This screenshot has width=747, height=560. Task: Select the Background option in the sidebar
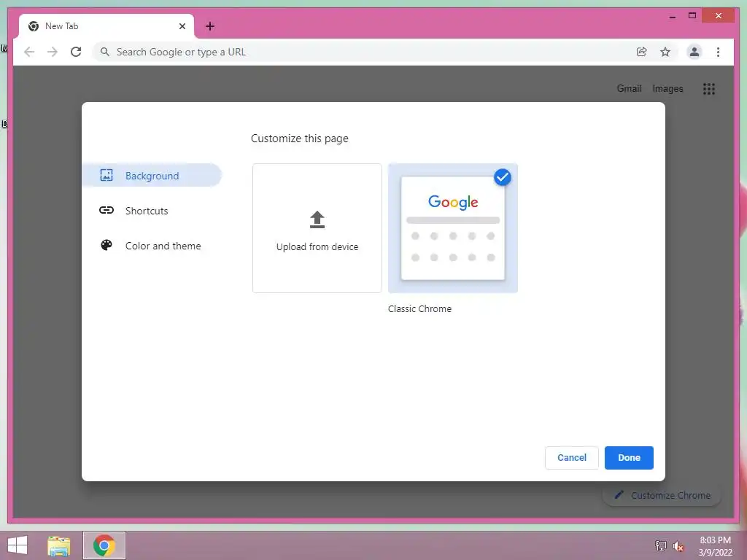click(x=152, y=175)
